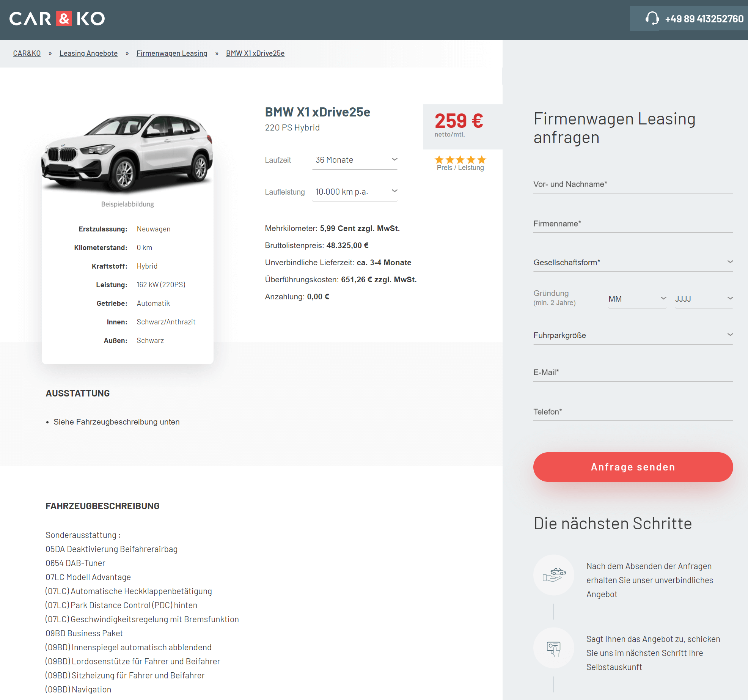748x700 pixels.
Task: Click the AUSSTATTUNG heading
Action: (78, 393)
